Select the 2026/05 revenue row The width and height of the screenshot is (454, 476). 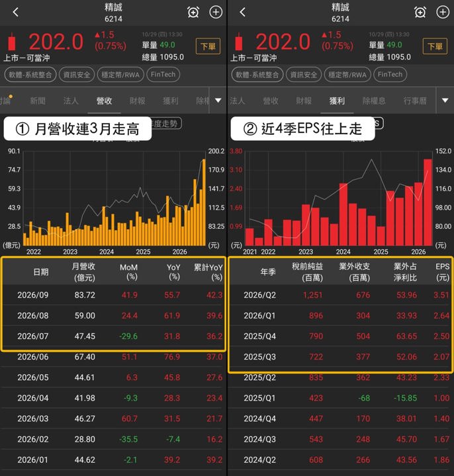pyautogui.click(x=113, y=377)
